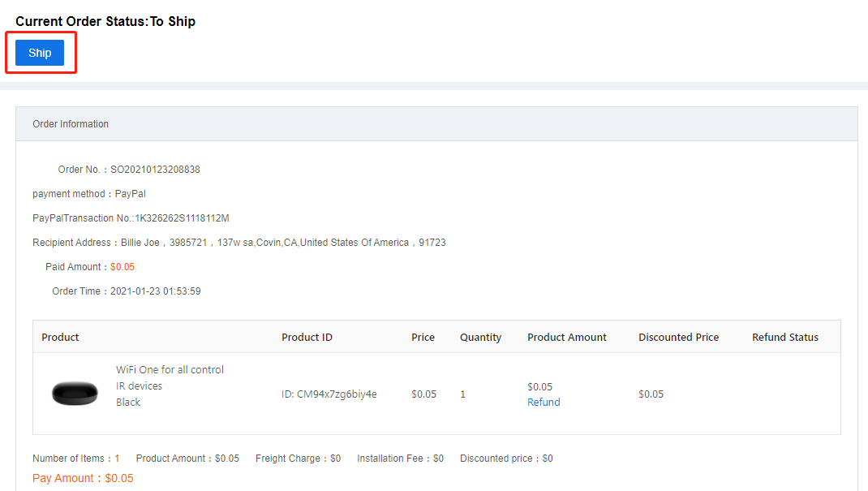The width and height of the screenshot is (868, 491).
Task: Select order number SO20210123208838
Action: coord(155,170)
